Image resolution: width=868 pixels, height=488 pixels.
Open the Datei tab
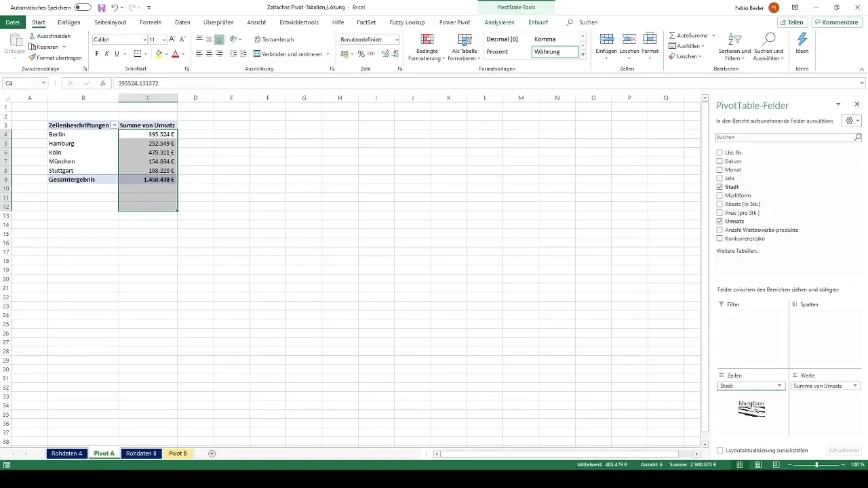(x=12, y=22)
